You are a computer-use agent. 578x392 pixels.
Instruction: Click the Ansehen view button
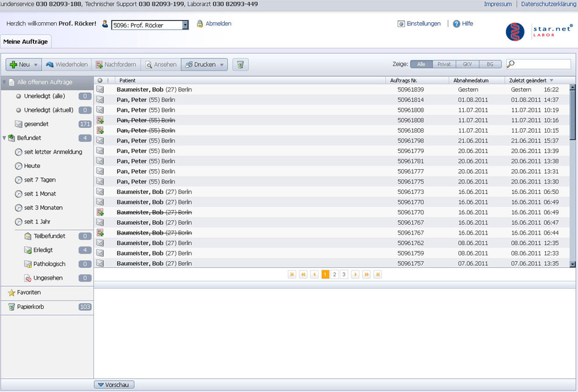161,65
